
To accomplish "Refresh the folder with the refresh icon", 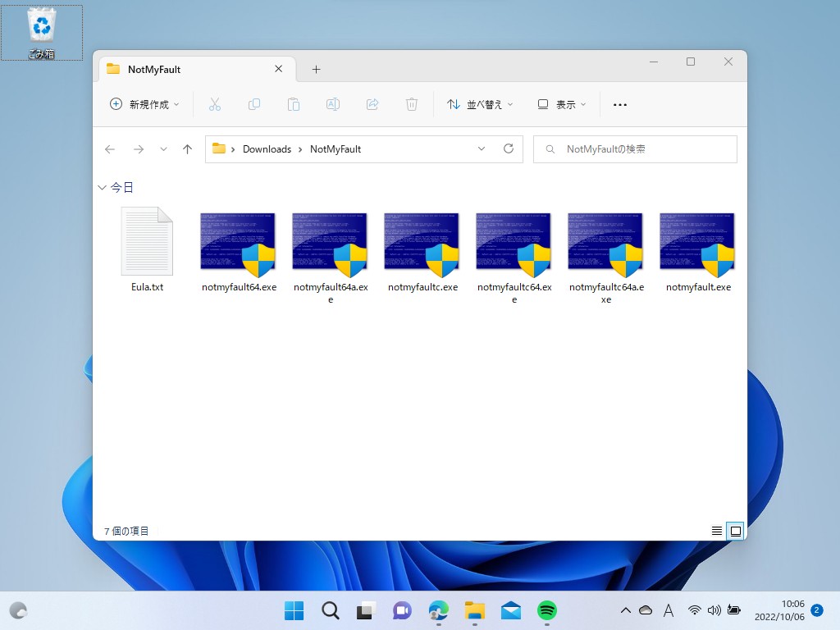I will click(x=509, y=148).
